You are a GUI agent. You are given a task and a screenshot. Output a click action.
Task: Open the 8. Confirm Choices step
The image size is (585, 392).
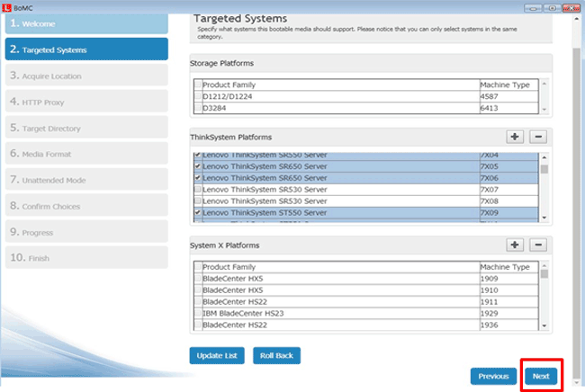(x=86, y=206)
